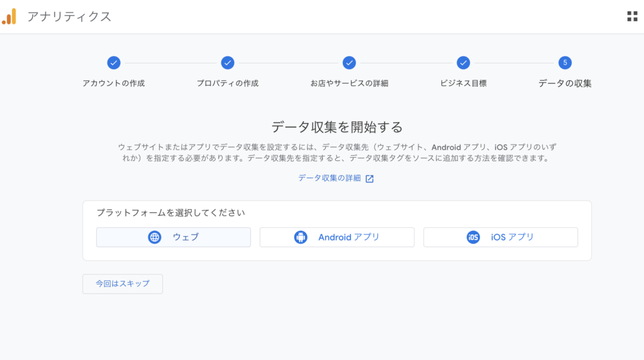Click the step 5 データの収集 circle
This screenshot has height=360, width=644.
[x=565, y=63]
